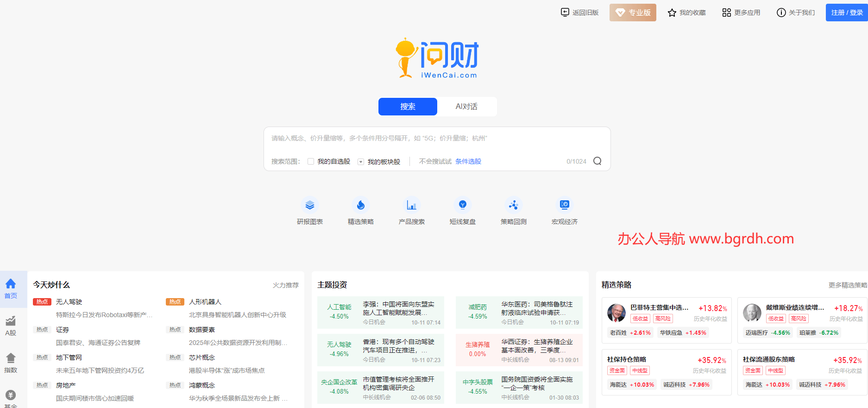The image size is (868, 408).
Task: Switch to the 搜索 tab
Action: click(x=408, y=107)
